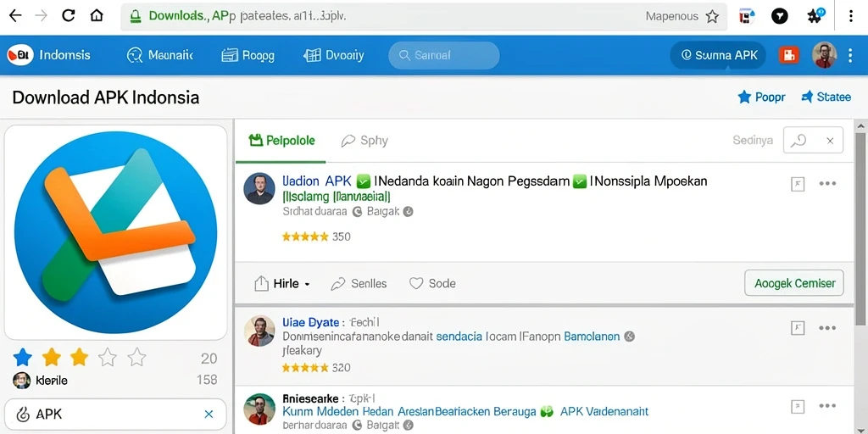Image resolution: width=868 pixels, height=434 pixels.
Task: Expand the Hirle dropdown
Action: click(x=281, y=284)
